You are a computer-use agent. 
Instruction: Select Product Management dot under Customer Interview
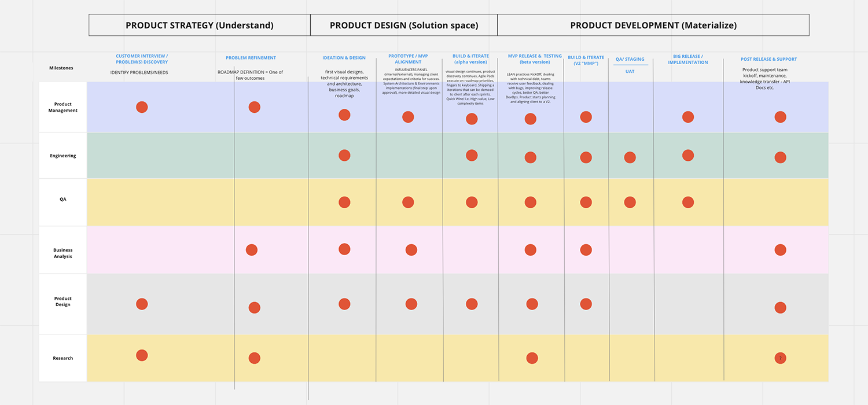(x=142, y=107)
